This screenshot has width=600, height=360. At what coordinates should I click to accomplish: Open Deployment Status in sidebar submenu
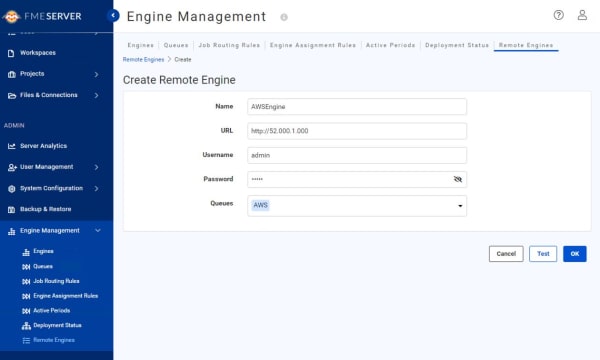[x=57, y=326]
